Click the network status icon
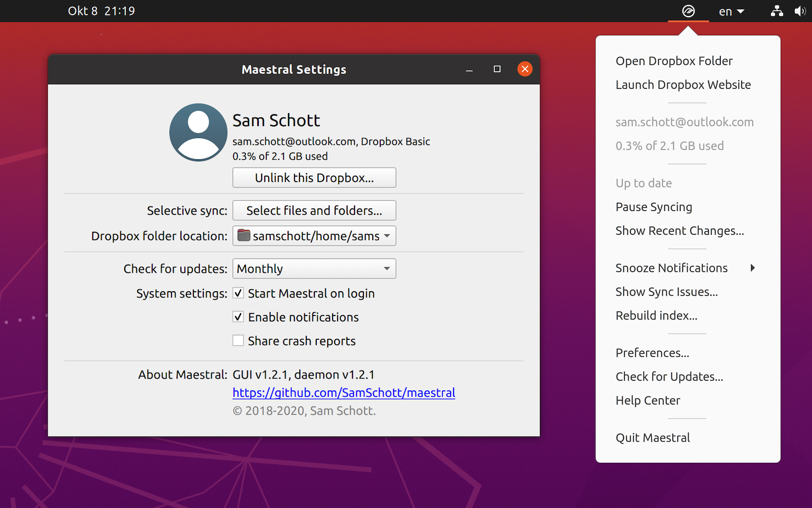 coord(777,11)
